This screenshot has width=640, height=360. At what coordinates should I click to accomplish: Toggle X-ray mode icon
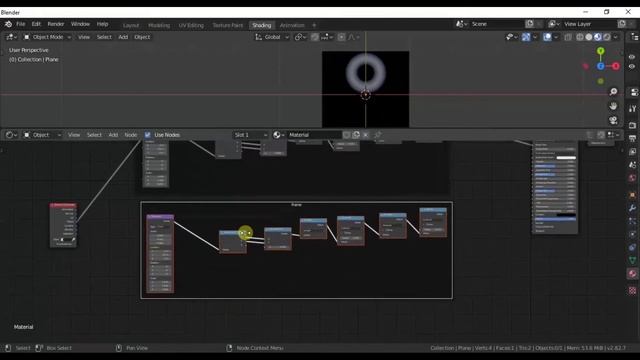[568, 37]
